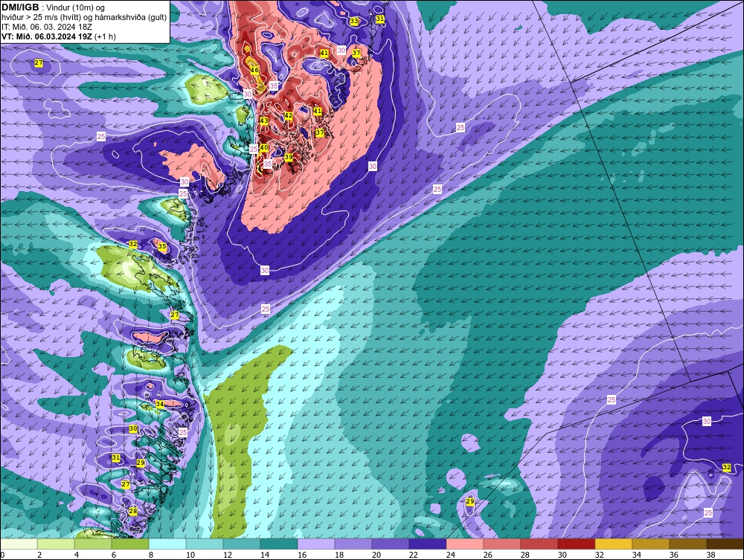Screen dimensions: 744x560
Task: Click the legend scale number 20
Action: [376, 555]
